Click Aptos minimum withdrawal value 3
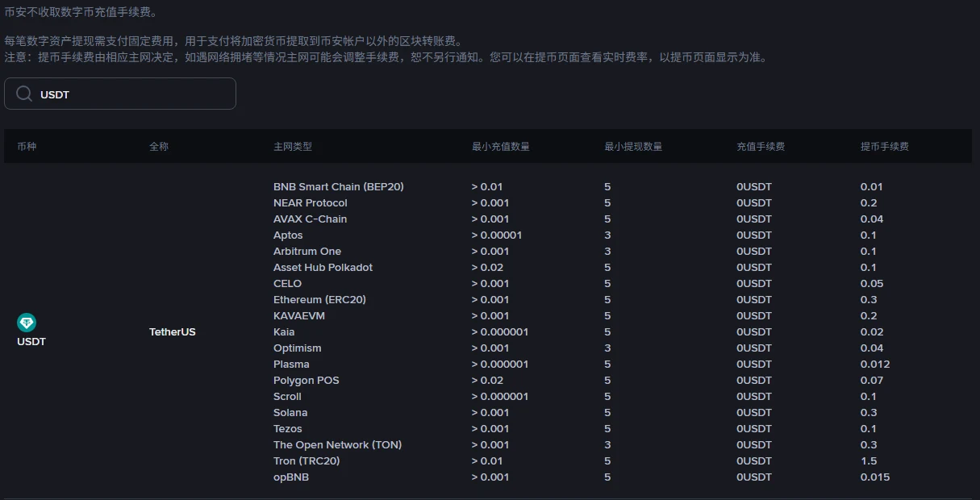This screenshot has width=980, height=500. click(607, 235)
